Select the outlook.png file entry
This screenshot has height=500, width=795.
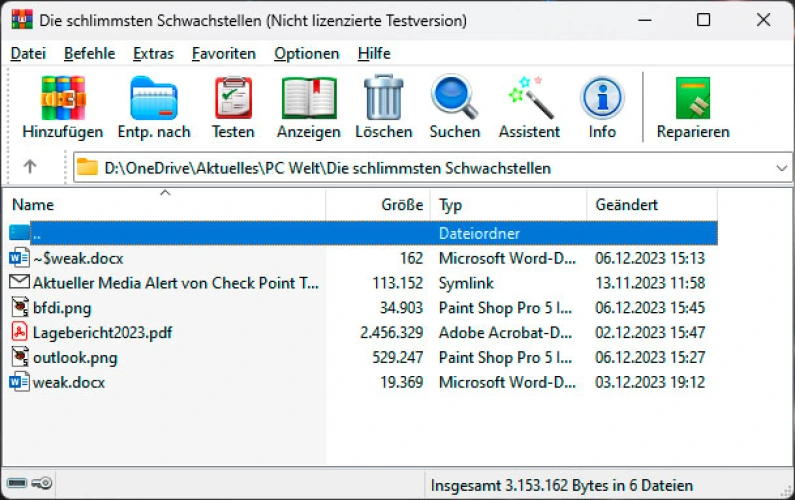pos(75,357)
